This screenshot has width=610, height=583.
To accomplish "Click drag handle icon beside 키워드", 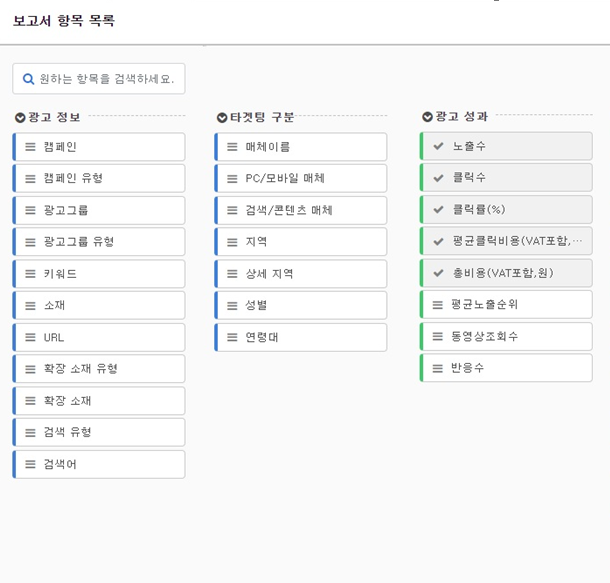I will (x=30, y=274).
